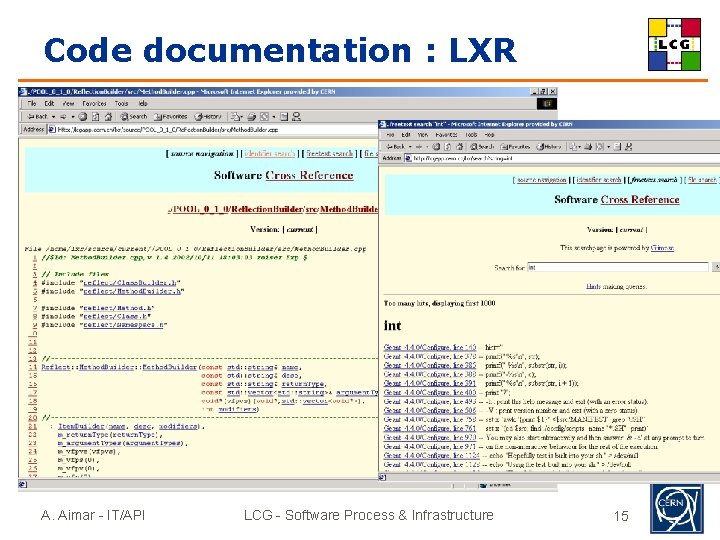
Task: Click 'Cross Reference' link in freetext search window
Action: [x=640, y=199]
